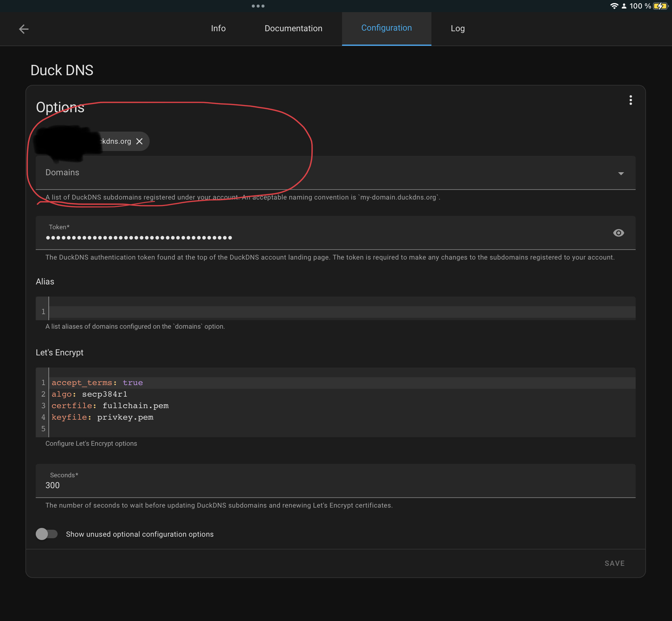Click the eye icon next to the Token field
Image resolution: width=672 pixels, height=621 pixels.
(x=618, y=233)
